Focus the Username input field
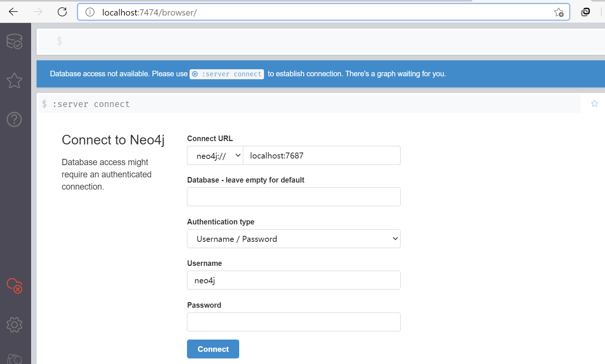 click(294, 280)
